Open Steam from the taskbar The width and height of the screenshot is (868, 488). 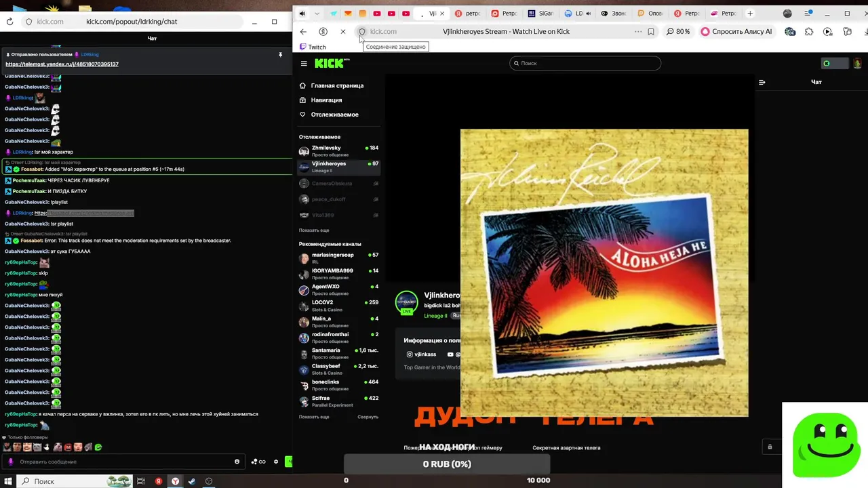[x=192, y=481]
